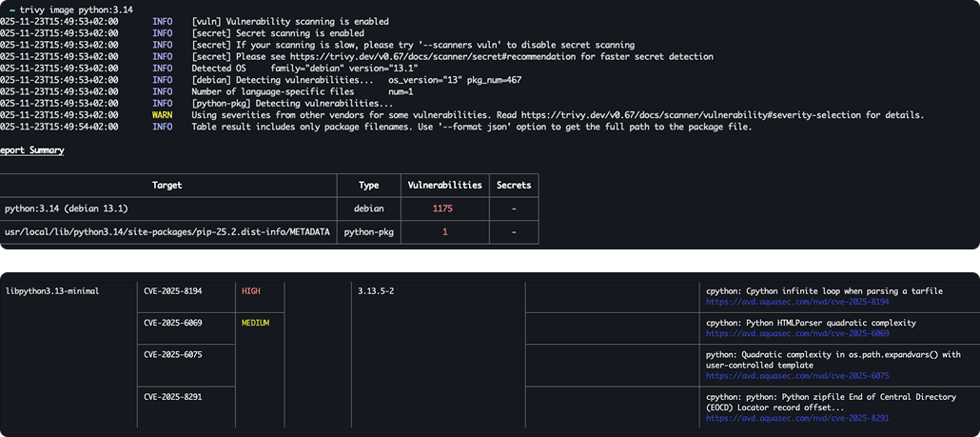Open the cve-2025-6075 aquasec link
The width and height of the screenshot is (980, 437).
(797, 376)
